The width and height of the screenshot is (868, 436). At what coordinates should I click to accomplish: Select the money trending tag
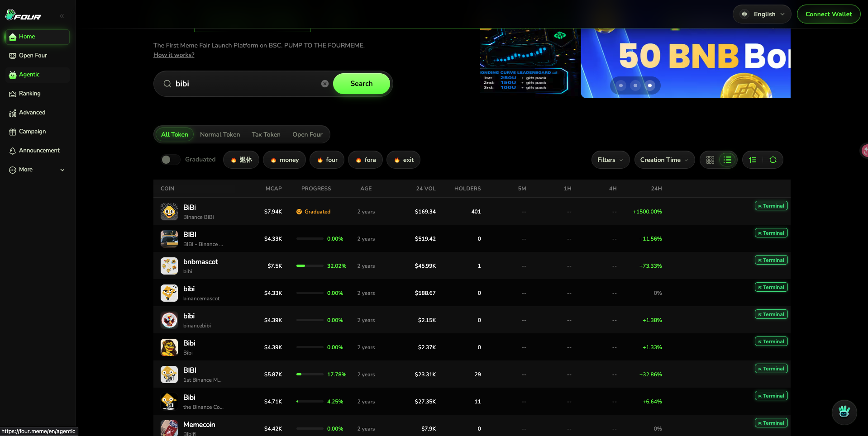(284, 160)
